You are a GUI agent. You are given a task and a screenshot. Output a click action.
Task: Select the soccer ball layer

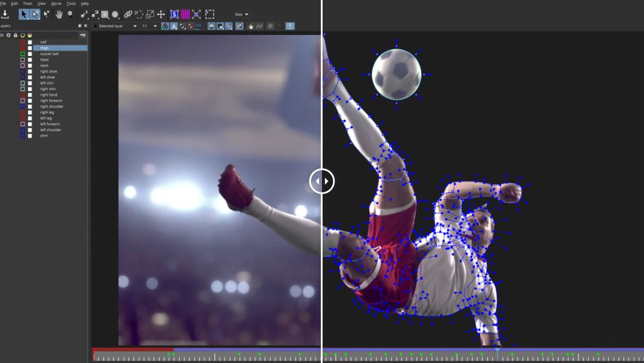pyautogui.click(x=49, y=54)
